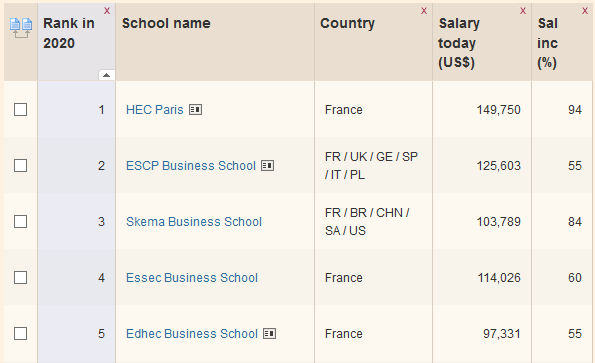Screen dimensions: 595x363
Task: Sort by Country column header
Action: tap(348, 23)
